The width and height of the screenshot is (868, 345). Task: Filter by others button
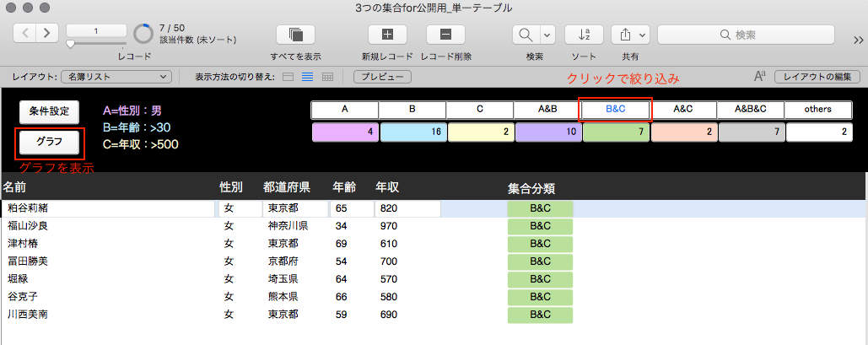click(817, 110)
